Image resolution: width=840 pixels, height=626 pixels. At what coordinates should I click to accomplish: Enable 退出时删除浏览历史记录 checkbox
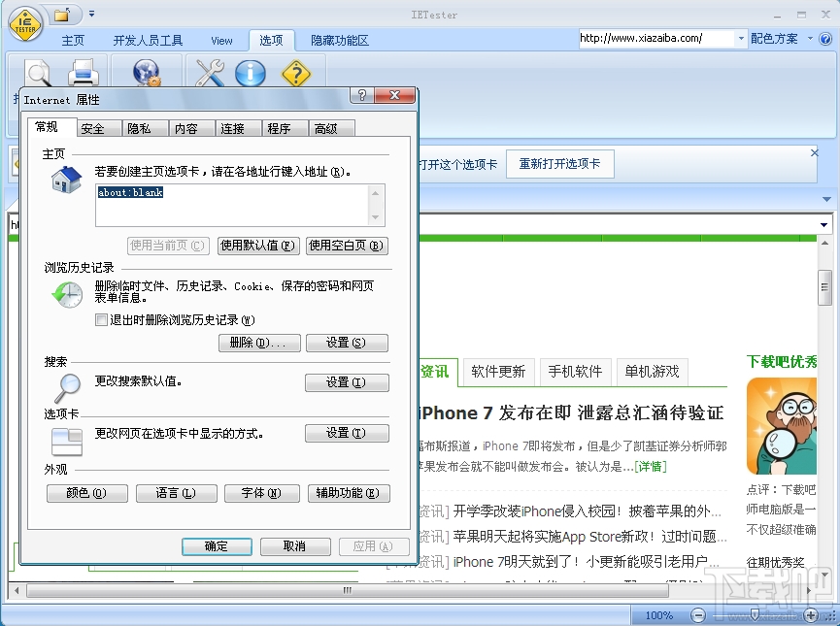pyautogui.click(x=101, y=321)
